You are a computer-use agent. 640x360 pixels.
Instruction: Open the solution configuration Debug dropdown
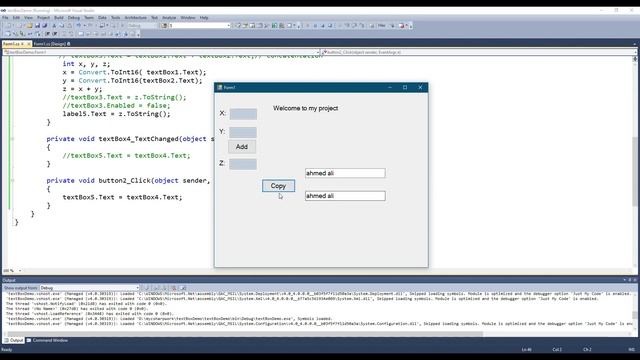[142, 25]
